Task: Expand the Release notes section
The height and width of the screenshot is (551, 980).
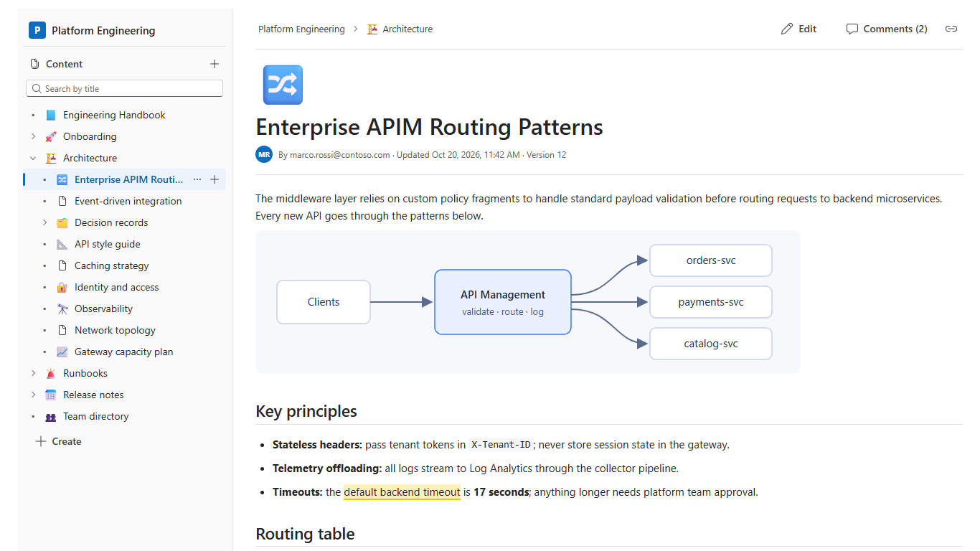Action: (33, 395)
